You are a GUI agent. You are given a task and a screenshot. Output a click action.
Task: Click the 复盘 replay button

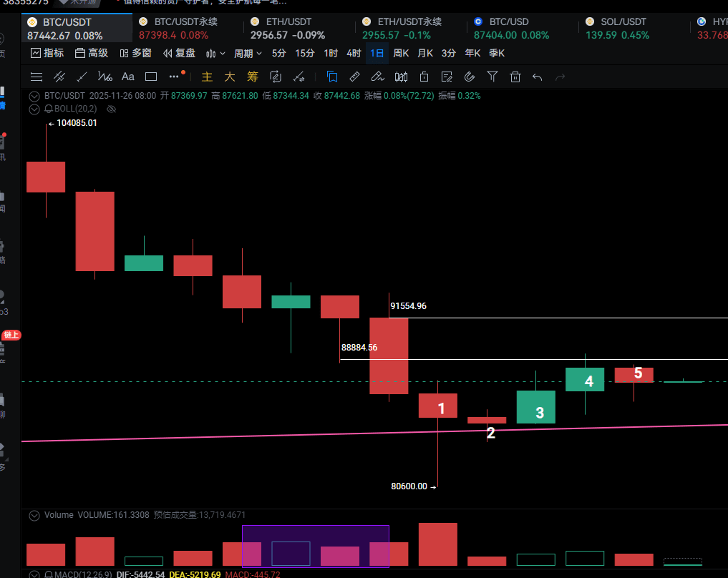(x=179, y=53)
